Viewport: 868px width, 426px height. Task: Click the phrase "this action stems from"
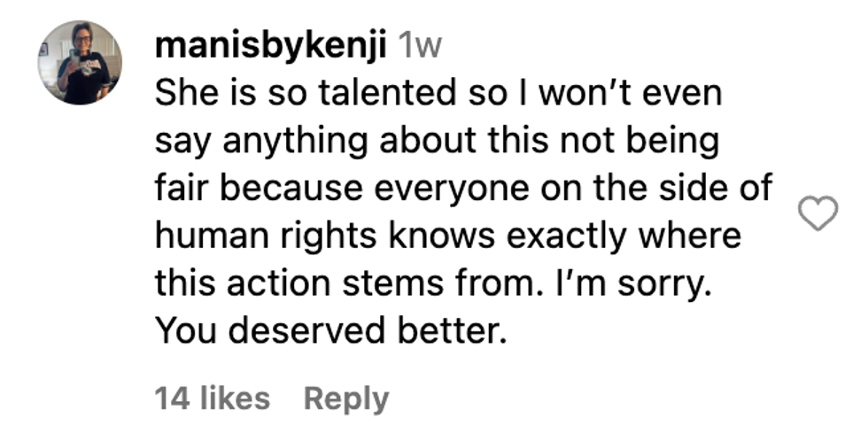[339, 283]
